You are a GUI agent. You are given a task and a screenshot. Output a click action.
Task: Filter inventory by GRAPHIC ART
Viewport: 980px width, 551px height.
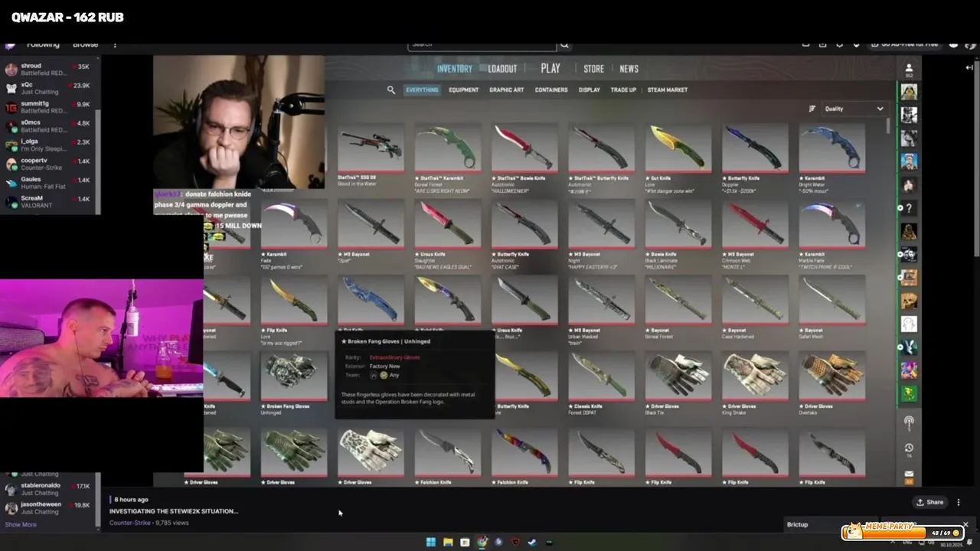click(506, 90)
